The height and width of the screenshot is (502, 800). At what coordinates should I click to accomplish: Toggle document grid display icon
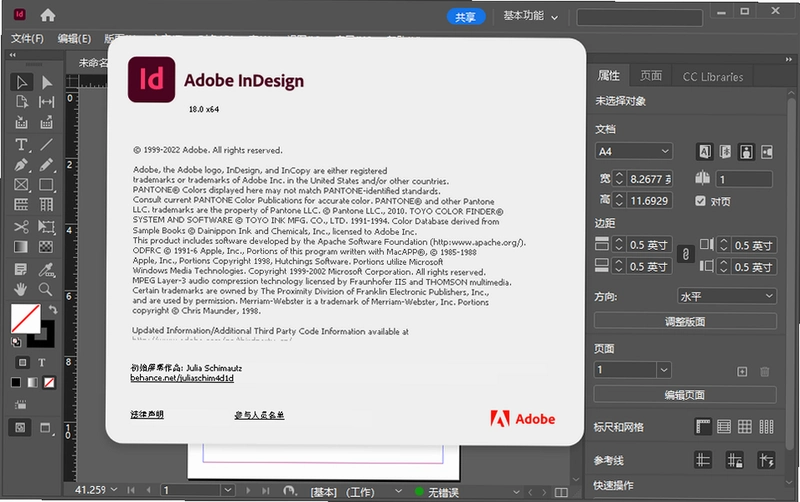pyautogui.click(x=745, y=426)
